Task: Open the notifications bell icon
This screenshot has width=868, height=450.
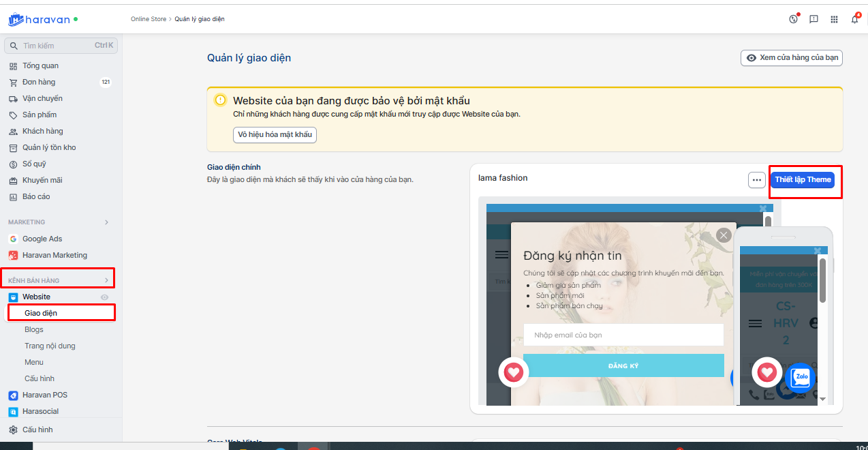Action: coord(854,19)
